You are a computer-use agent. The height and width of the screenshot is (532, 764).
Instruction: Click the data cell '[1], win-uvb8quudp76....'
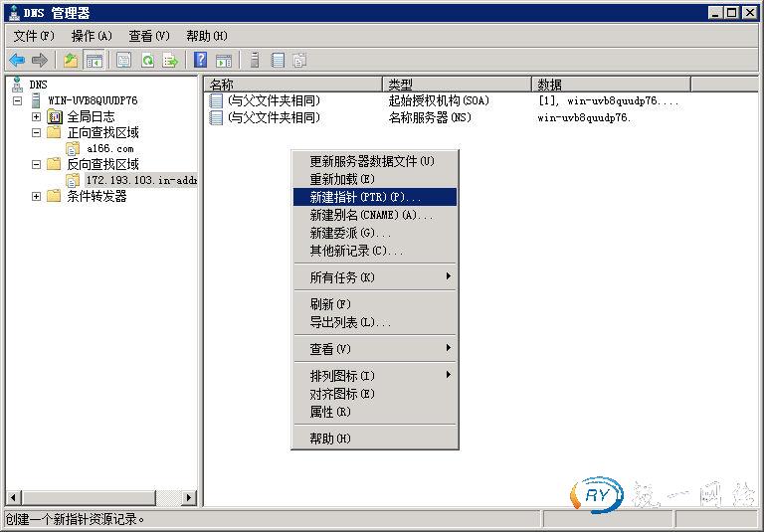pos(608,100)
